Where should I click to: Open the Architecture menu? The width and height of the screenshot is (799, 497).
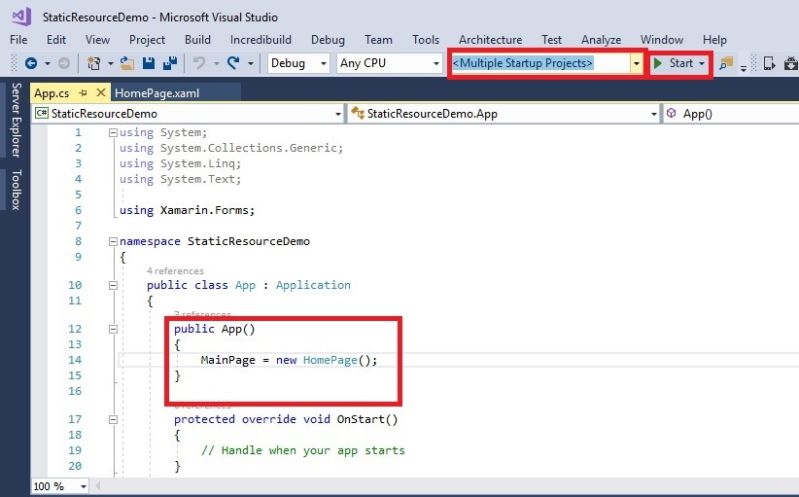click(x=490, y=40)
